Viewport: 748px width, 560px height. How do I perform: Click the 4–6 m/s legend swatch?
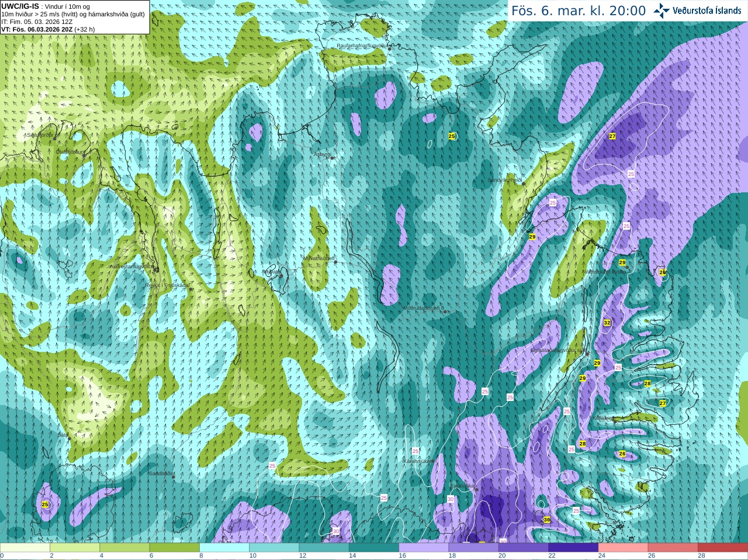(124, 548)
